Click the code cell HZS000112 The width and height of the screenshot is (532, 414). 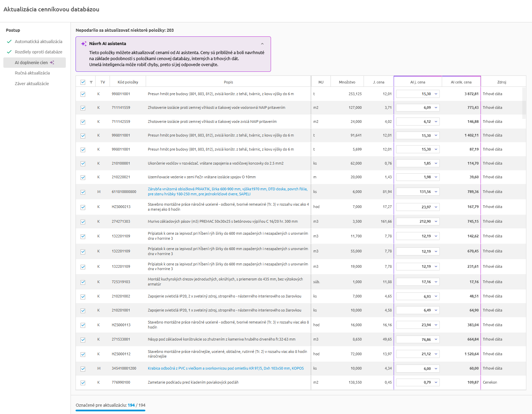(121, 354)
